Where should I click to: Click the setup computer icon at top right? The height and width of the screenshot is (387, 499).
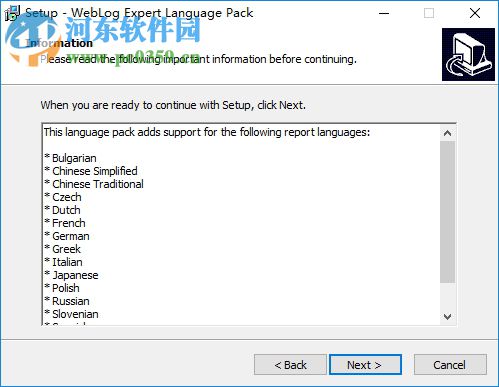tap(468, 54)
